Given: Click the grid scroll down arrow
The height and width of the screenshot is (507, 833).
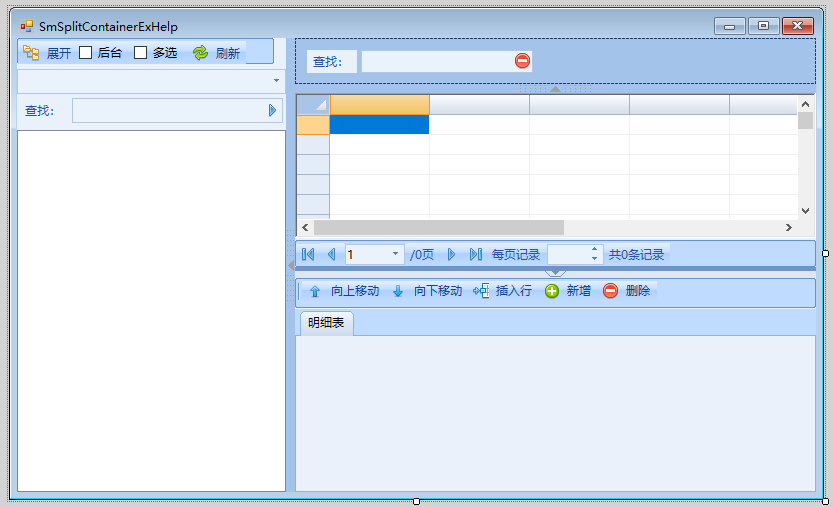Looking at the screenshot, I should point(805,211).
